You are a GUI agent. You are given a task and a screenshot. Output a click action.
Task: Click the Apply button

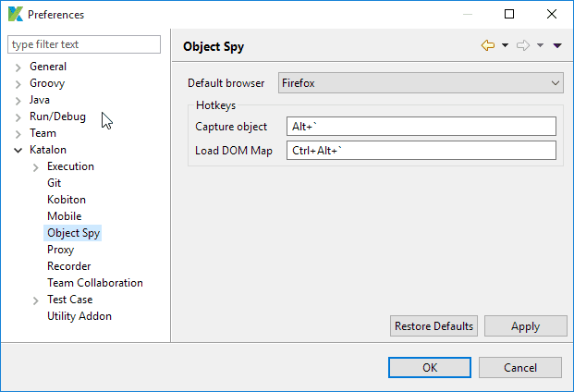[526, 326]
